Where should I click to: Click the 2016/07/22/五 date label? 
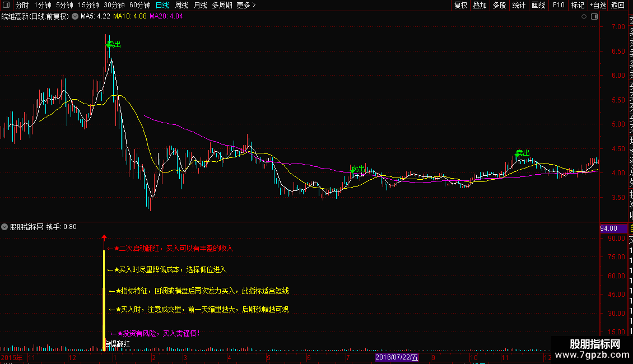[x=397, y=357]
